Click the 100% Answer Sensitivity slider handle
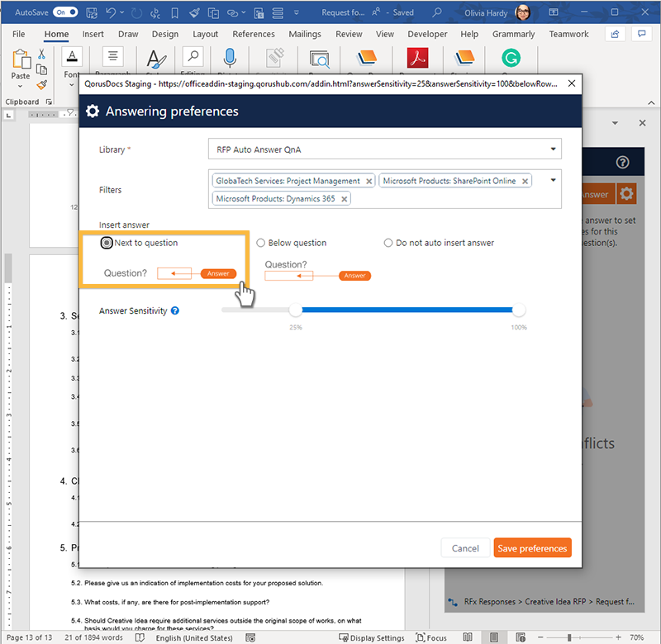The width and height of the screenshot is (661, 644). (519, 310)
